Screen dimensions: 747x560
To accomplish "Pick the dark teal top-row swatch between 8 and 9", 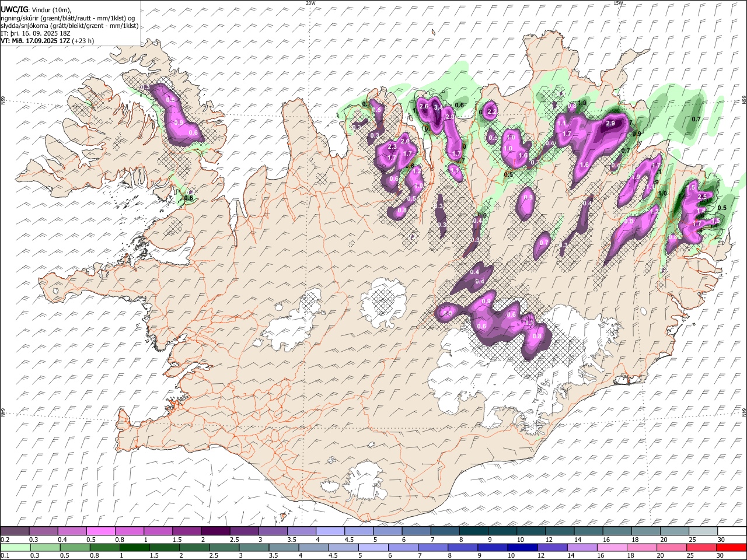I will point(474,531).
